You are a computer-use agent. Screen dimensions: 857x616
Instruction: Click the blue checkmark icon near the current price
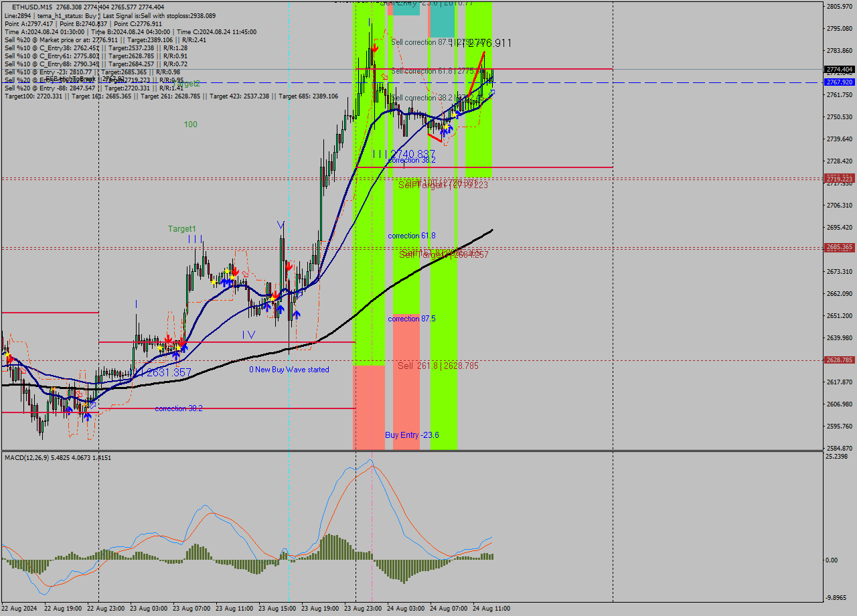point(491,92)
